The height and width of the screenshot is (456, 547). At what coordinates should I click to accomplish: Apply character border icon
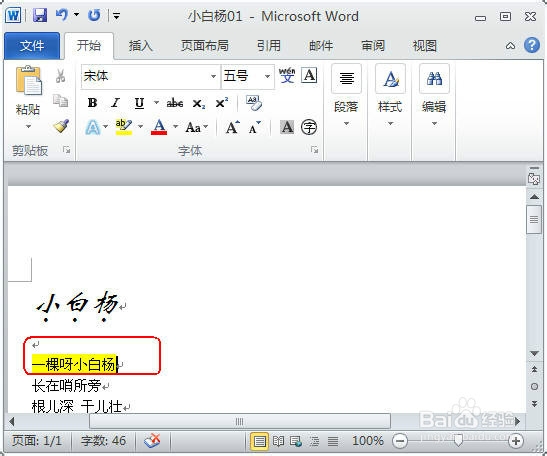click(x=309, y=75)
